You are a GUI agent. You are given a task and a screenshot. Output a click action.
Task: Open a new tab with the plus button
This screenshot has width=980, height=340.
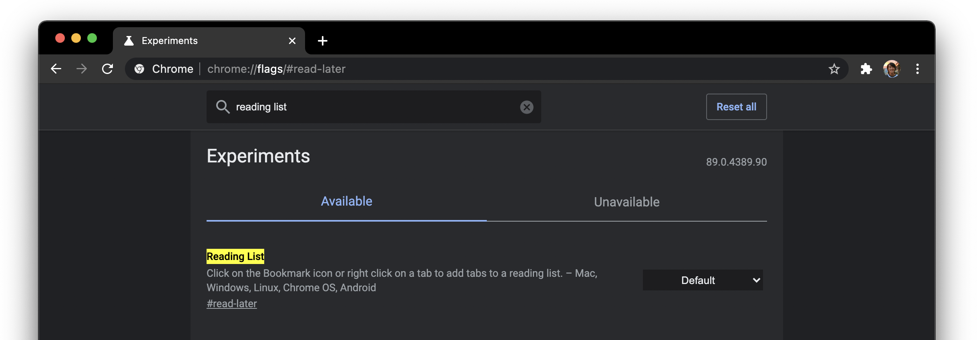323,41
